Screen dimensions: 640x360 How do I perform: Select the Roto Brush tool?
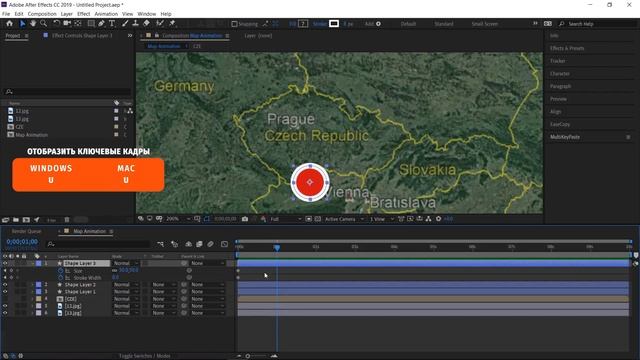[160, 24]
